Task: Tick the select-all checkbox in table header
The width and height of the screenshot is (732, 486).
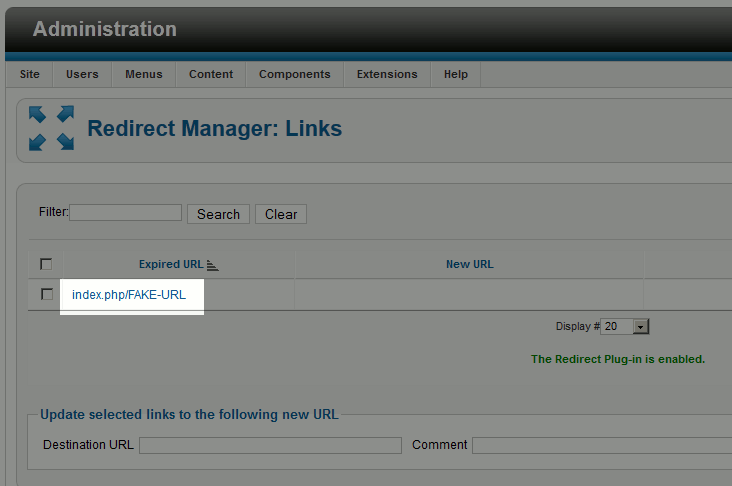Action: 46,264
